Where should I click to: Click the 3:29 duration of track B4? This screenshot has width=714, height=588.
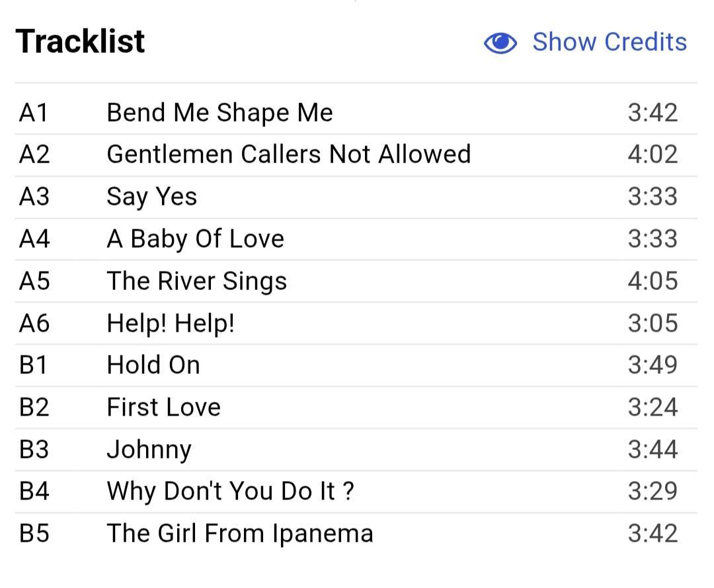(x=653, y=491)
